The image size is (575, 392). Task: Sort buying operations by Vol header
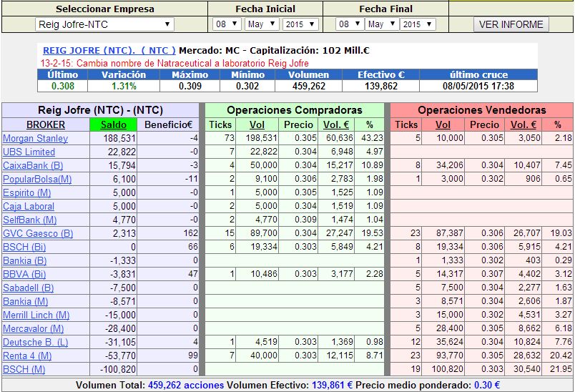(x=257, y=124)
